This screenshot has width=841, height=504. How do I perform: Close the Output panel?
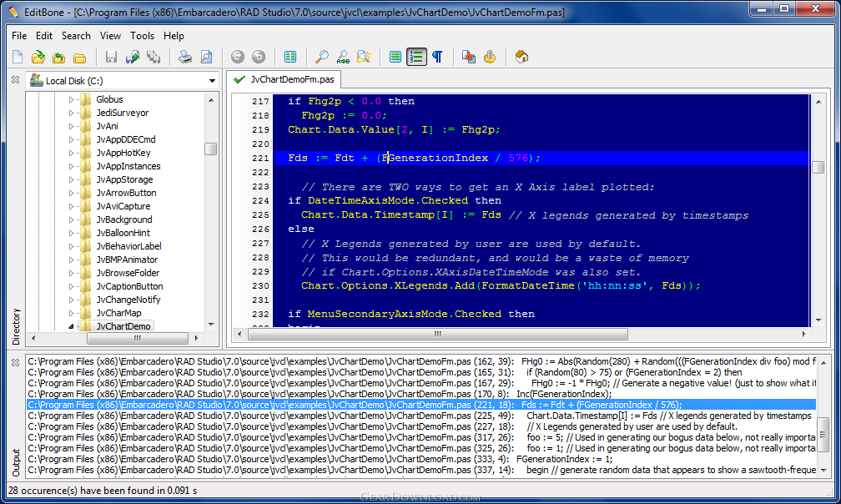tap(16, 362)
